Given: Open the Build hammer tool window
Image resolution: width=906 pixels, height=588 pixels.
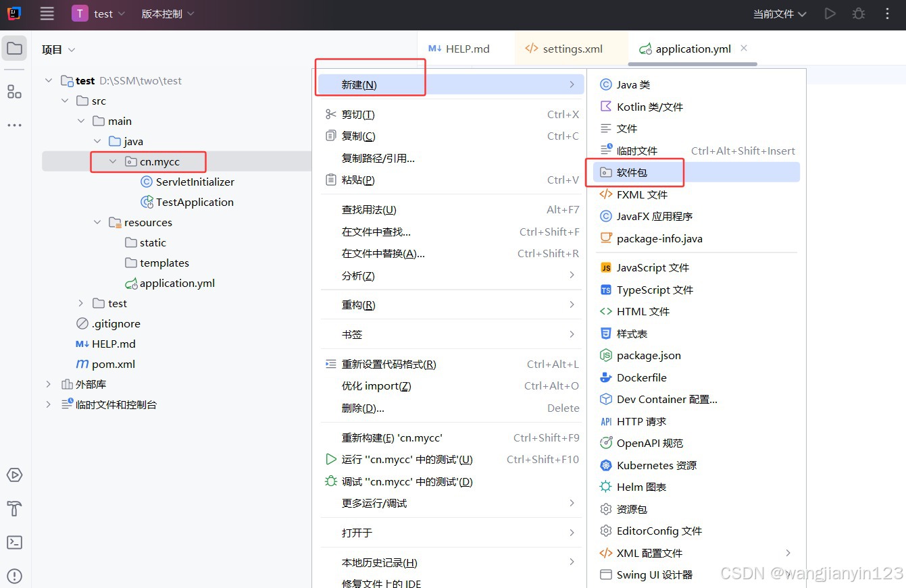Looking at the screenshot, I should tap(14, 508).
